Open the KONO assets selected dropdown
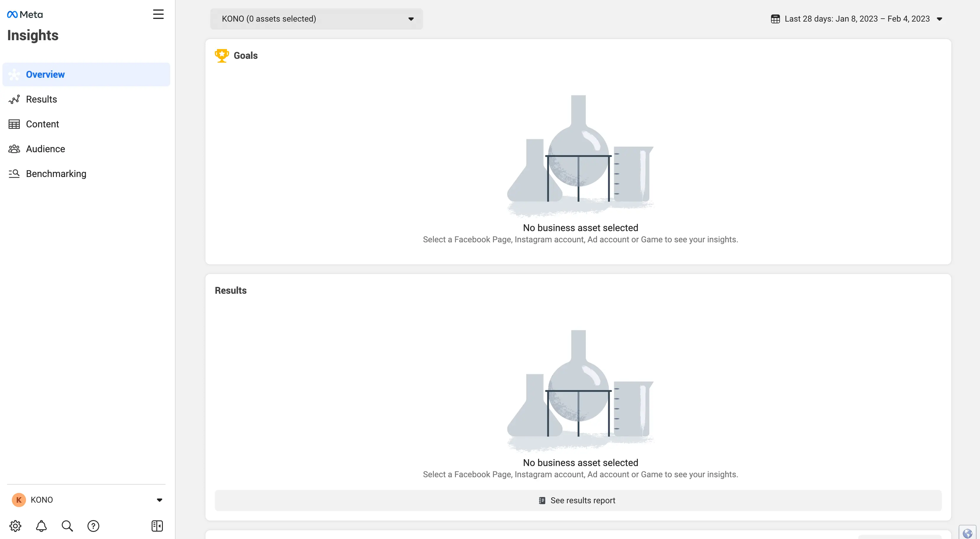The height and width of the screenshot is (539, 980). click(316, 19)
